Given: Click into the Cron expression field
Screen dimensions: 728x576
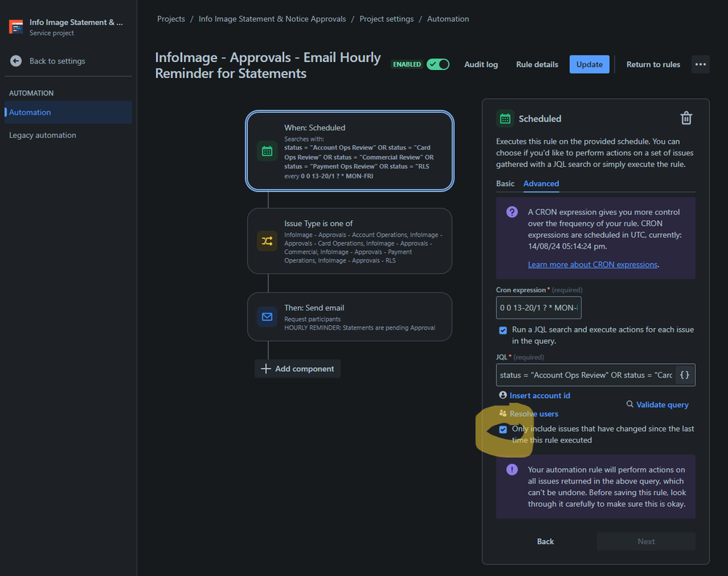Looking at the screenshot, I should click(x=539, y=308).
